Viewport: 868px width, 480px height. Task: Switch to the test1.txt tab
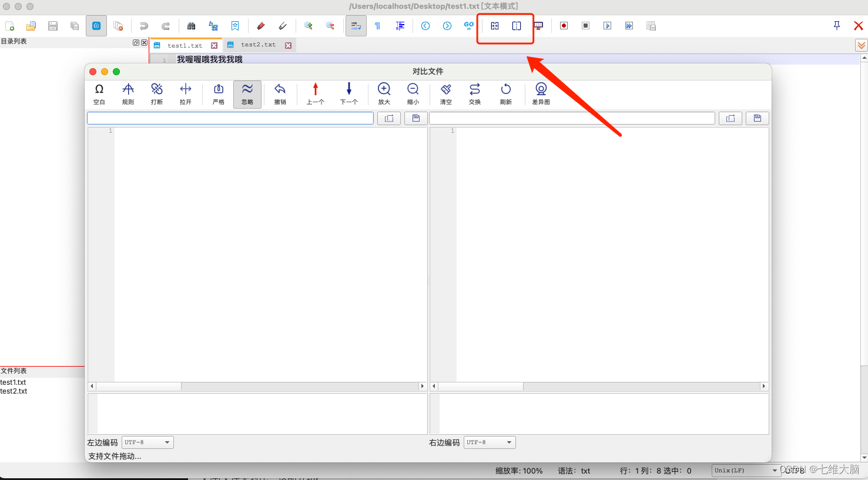pyautogui.click(x=185, y=45)
